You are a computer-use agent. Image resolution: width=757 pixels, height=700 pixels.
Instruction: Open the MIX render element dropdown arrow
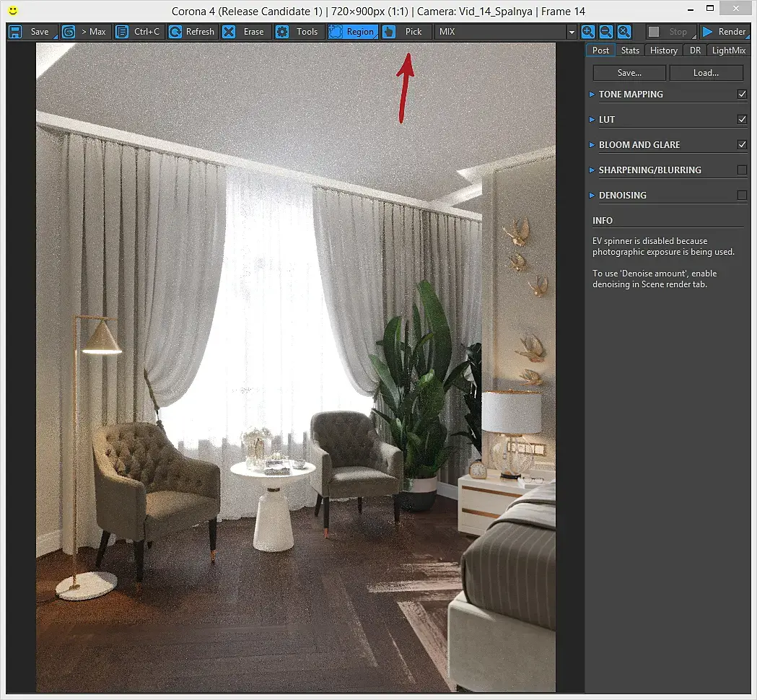click(x=572, y=32)
